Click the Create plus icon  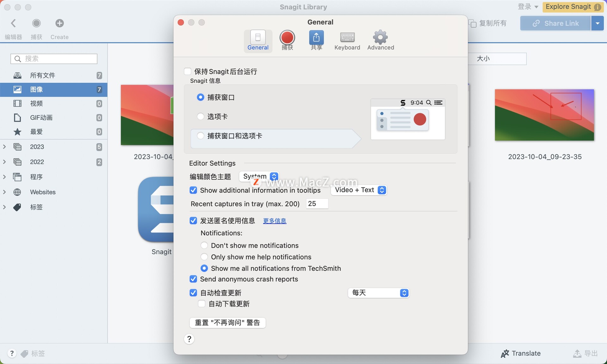(59, 23)
